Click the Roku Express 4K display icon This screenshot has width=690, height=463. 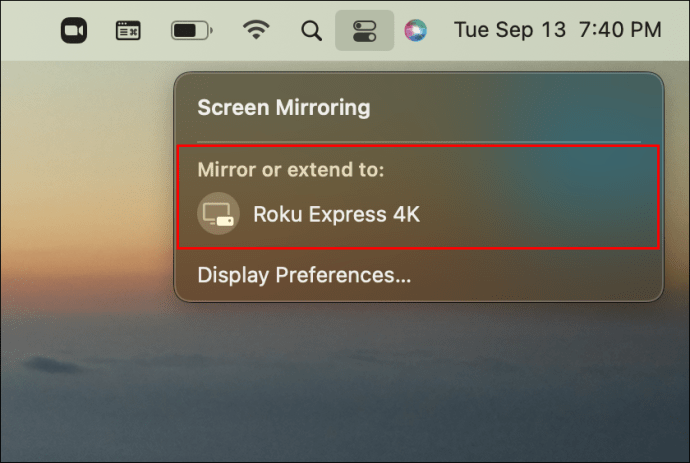pyautogui.click(x=218, y=213)
